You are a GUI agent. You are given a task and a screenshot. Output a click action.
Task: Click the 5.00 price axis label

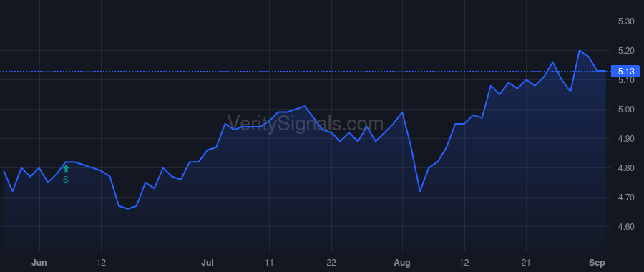[626, 110]
